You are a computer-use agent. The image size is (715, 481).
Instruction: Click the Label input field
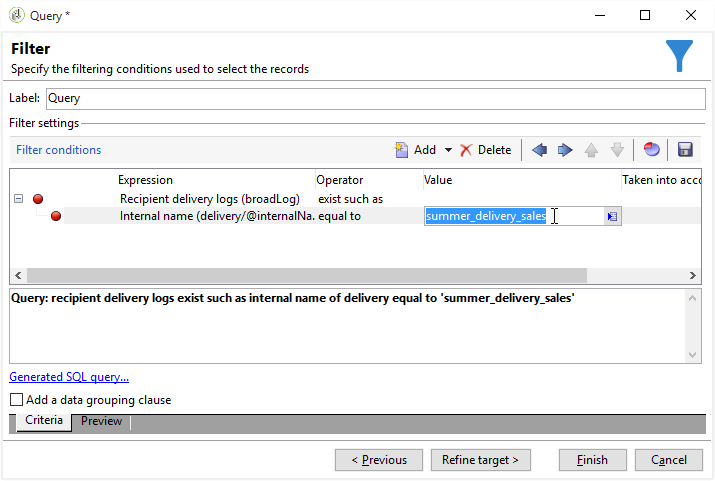(x=375, y=98)
